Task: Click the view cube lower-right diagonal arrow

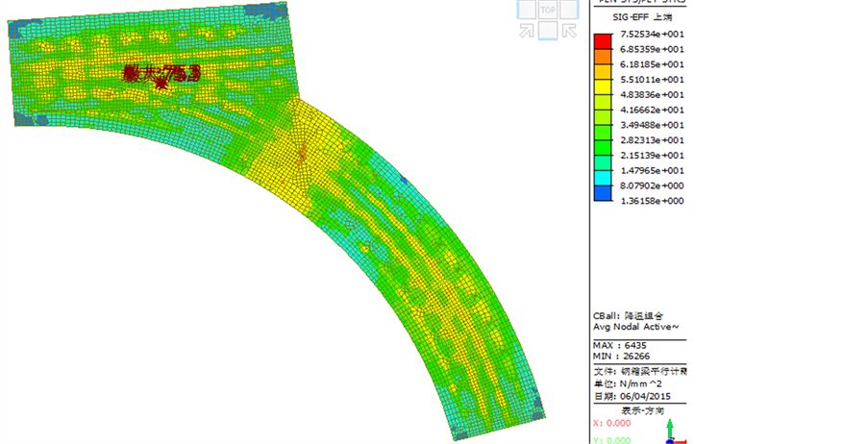Action: [x=568, y=31]
